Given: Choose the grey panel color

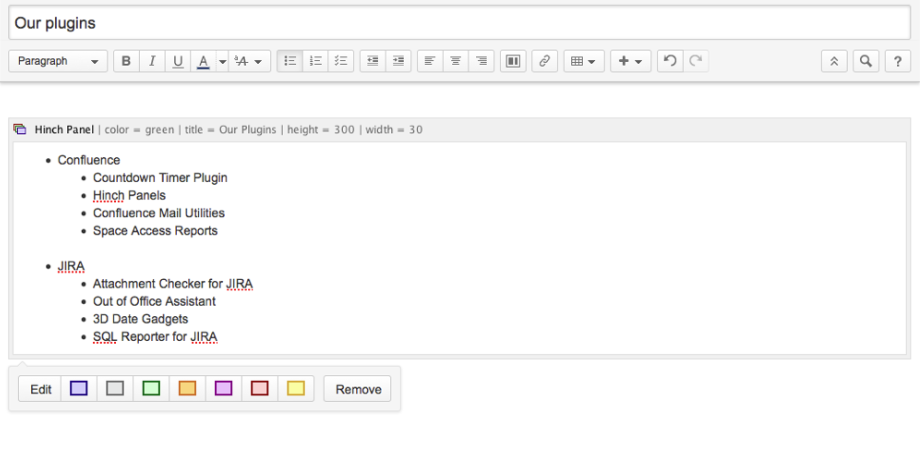Looking at the screenshot, I should [x=115, y=388].
